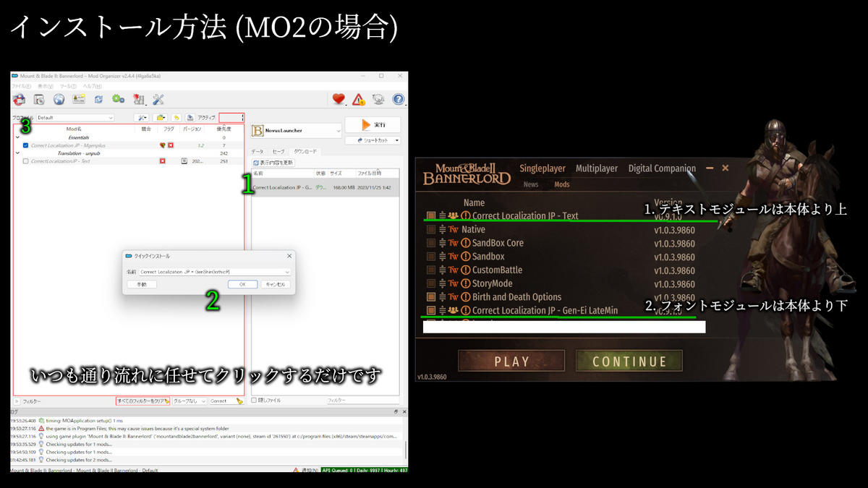The image size is (868, 488).
Task: Click the 実行 run button
Action: click(x=373, y=124)
